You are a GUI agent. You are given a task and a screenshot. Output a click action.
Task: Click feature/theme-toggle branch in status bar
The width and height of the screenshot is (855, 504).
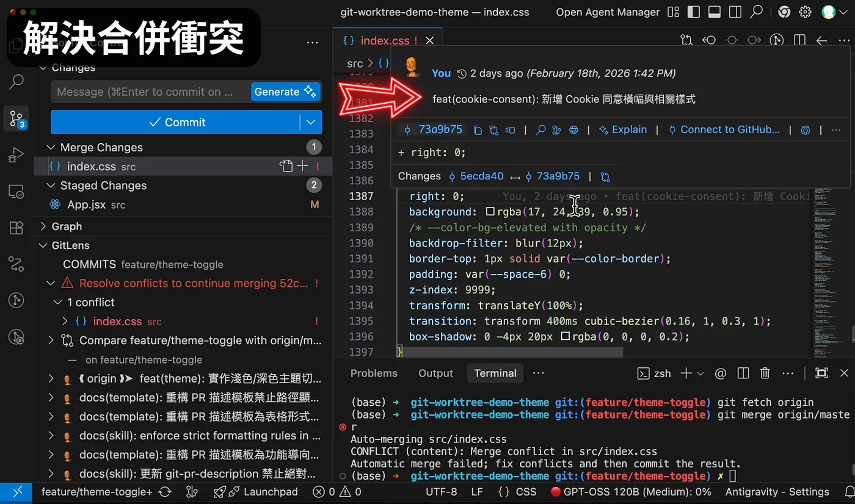(96, 492)
